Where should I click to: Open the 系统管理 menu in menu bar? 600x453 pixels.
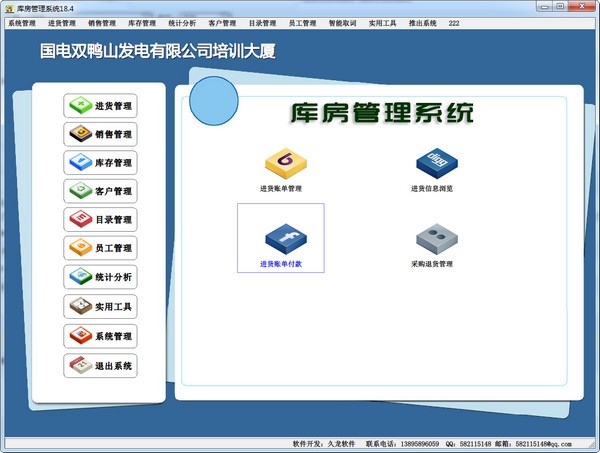pos(21,22)
